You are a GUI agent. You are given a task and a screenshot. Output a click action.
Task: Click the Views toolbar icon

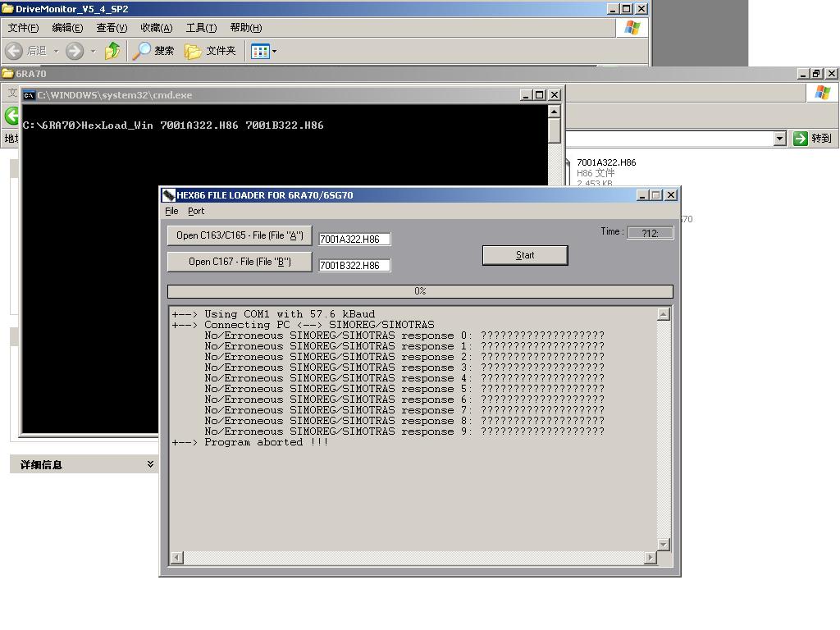260,52
